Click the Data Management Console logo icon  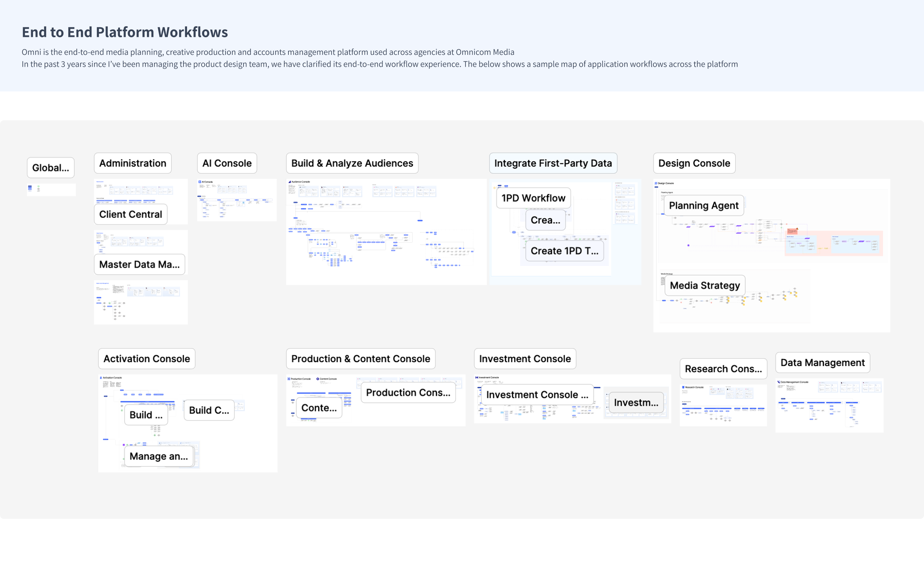(779, 382)
